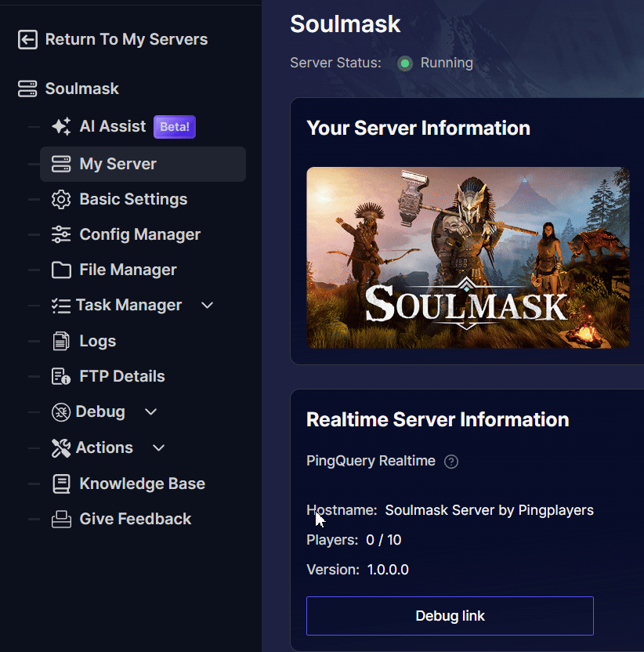Click the checklist icon for Task Manager
The width and height of the screenshot is (644, 652).
pos(61,305)
